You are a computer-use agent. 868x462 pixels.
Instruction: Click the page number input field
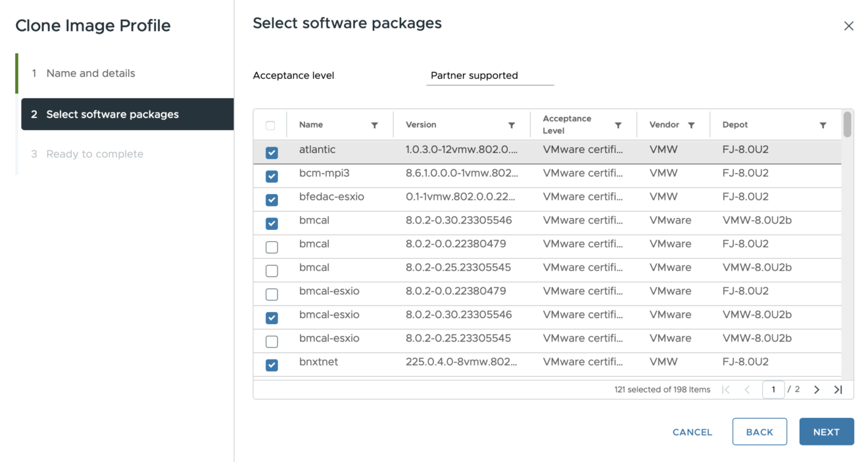[x=773, y=390]
